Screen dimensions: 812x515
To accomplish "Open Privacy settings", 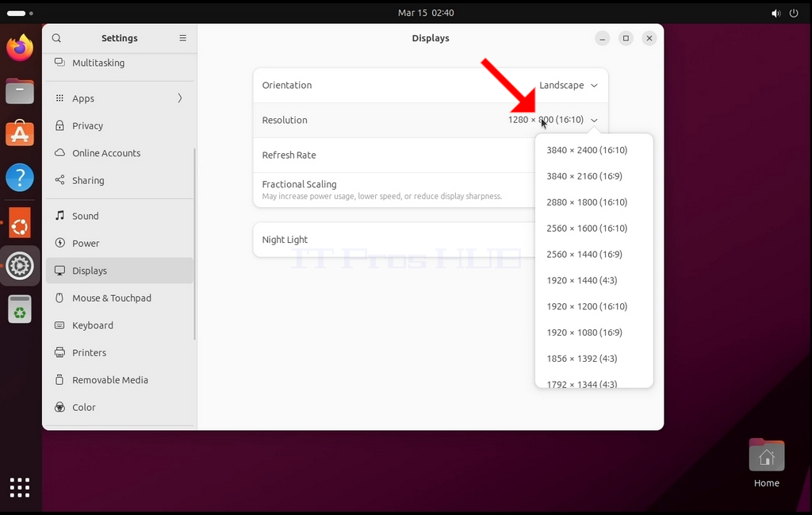I will click(x=120, y=126).
